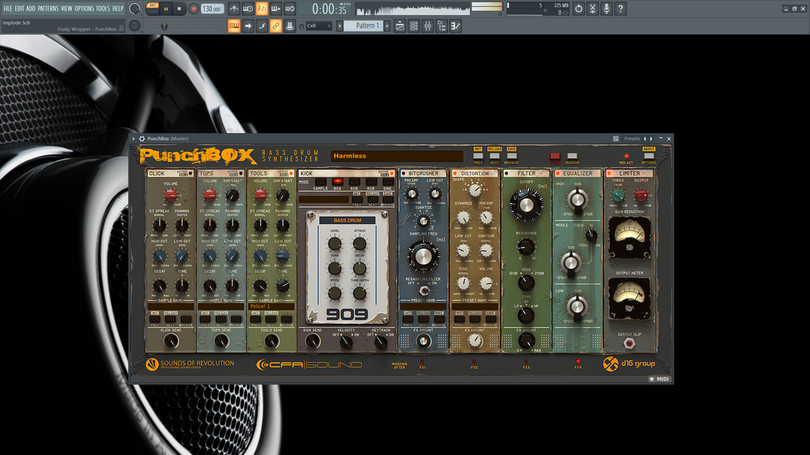Toggle the 3-2-1 countdown icon
Image resolution: width=810 pixels, height=455 pixels.
click(x=262, y=9)
